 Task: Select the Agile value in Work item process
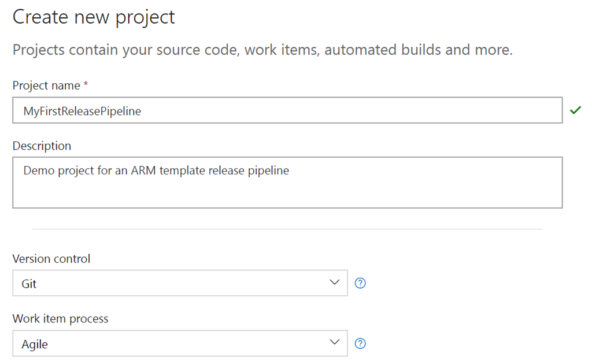point(35,344)
